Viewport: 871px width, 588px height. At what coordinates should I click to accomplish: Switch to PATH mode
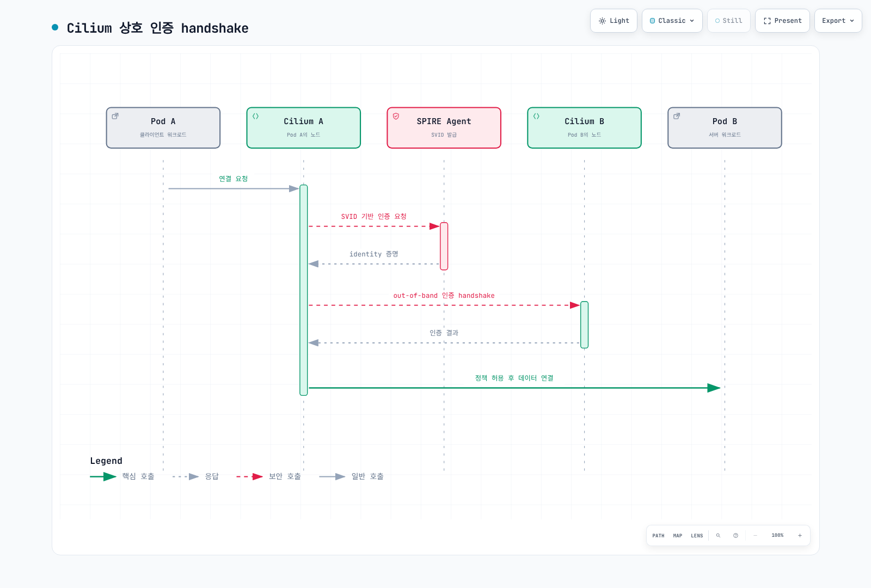click(x=658, y=536)
